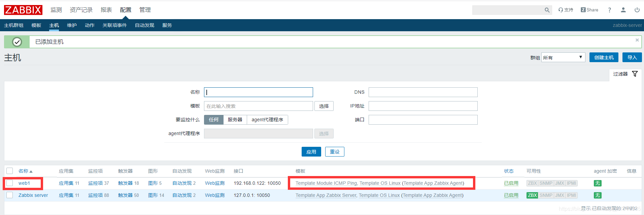The width and height of the screenshot is (644, 215).
Task: Open Template App Zabbix Server link
Action: (x=326, y=195)
